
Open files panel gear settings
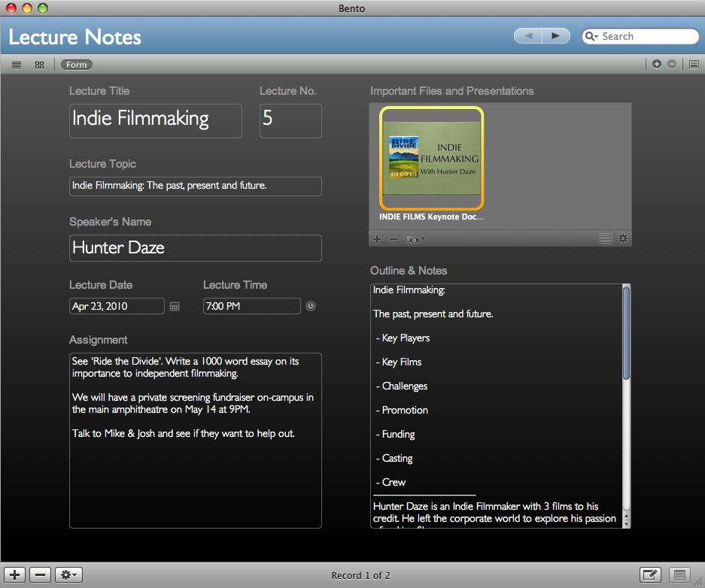(x=622, y=239)
